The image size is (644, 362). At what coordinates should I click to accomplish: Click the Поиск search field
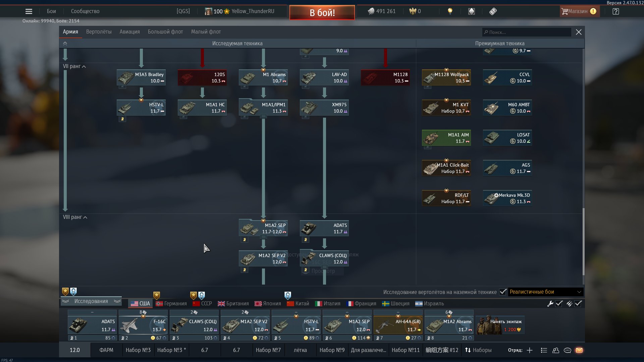[527, 32]
